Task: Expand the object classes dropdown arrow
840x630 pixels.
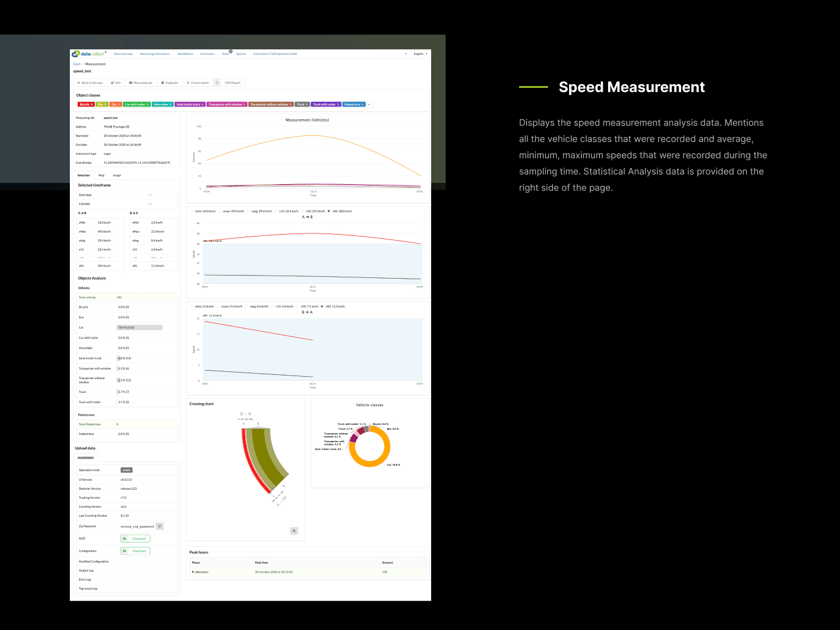Action: pyautogui.click(x=370, y=105)
